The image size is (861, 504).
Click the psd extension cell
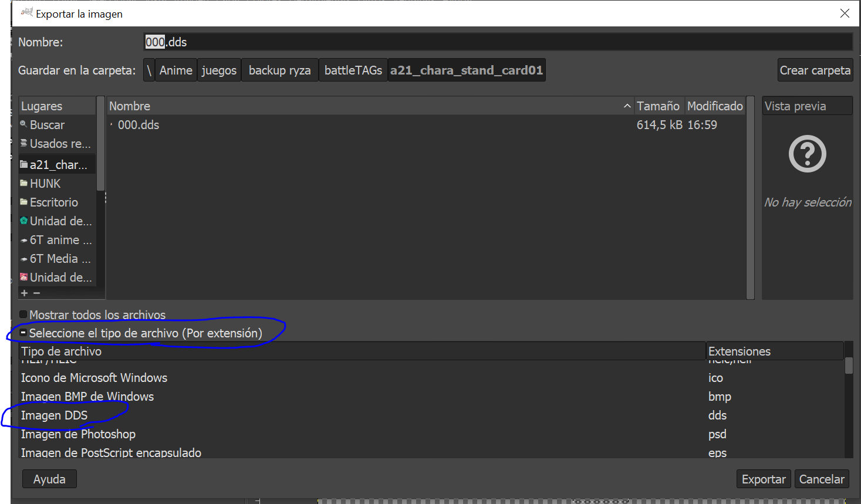coord(717,434)
